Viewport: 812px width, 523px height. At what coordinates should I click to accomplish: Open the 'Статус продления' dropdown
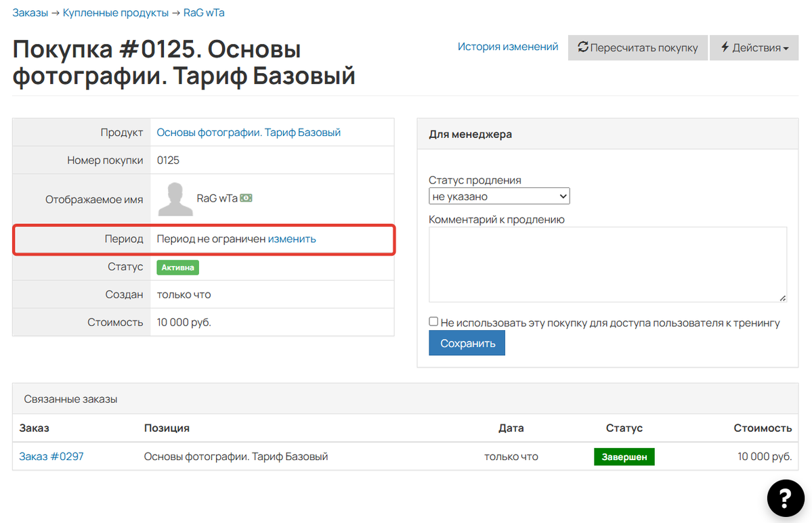pos(499,196)
